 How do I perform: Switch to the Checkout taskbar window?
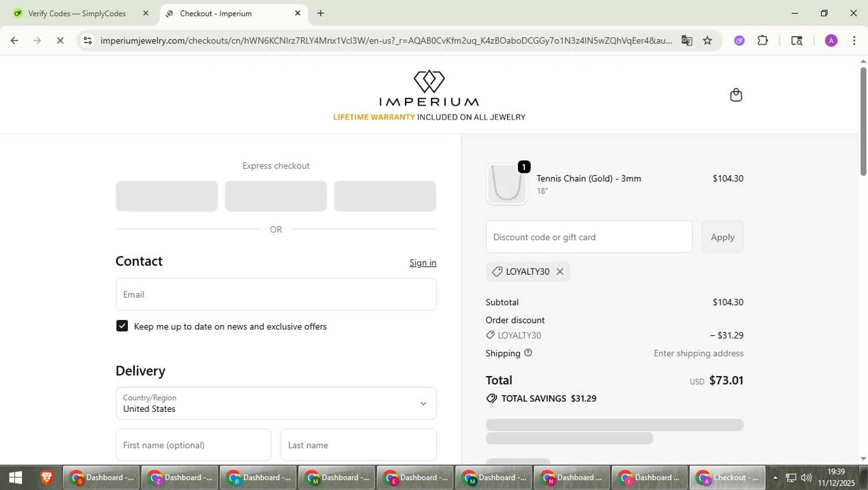(x=727, y=477)
